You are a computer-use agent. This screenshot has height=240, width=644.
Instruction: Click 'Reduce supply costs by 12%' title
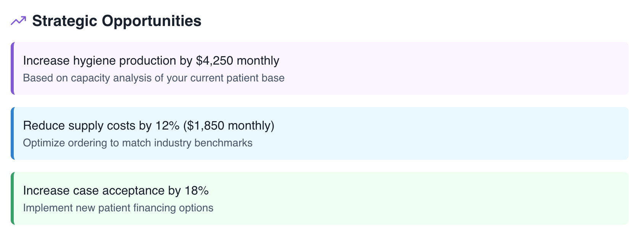(101, 126)
